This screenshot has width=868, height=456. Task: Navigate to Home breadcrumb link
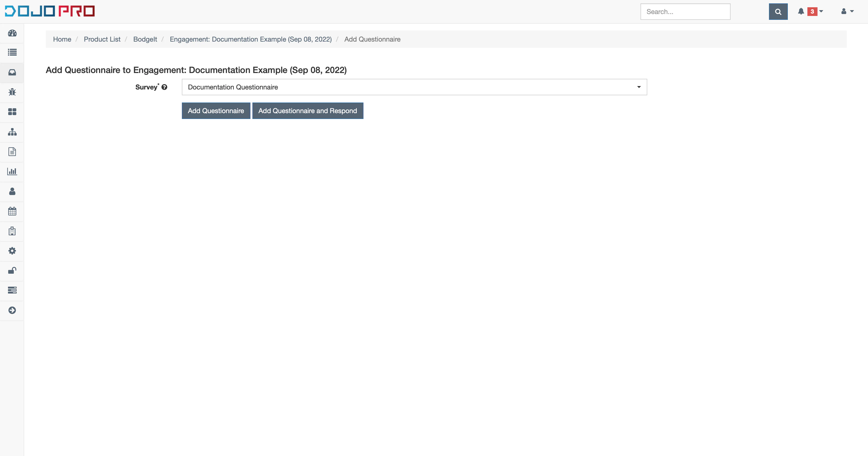(x=63, y=39)
